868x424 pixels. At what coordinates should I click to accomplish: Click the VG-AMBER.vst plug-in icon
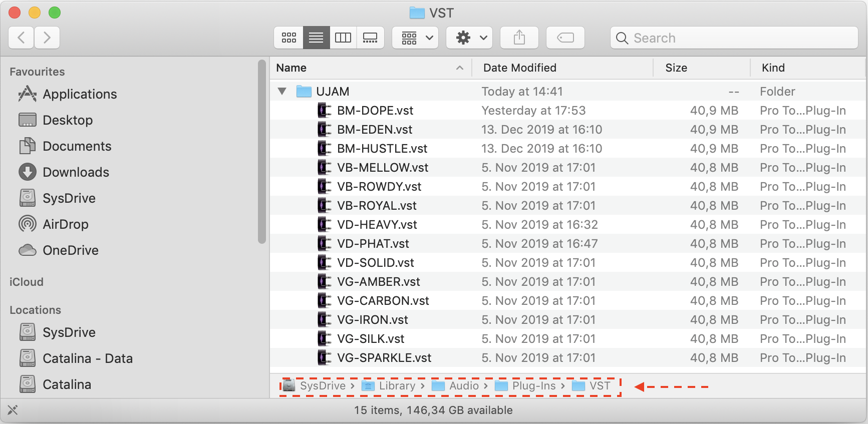tap(325, 281)
